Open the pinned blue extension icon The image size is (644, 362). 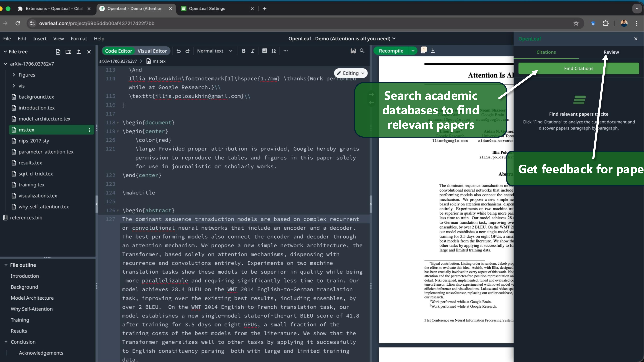(593, 23)
